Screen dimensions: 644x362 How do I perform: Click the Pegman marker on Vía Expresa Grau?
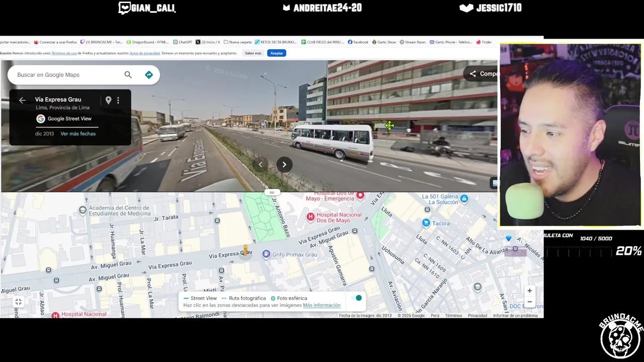(246, 250)
